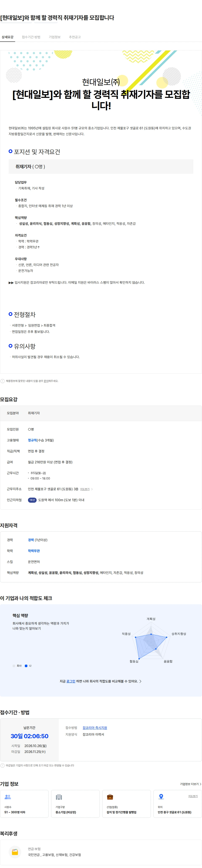Click the arrow after the 적합도 compare text
This screenshot has width=202, height=868.
(140, 681)
